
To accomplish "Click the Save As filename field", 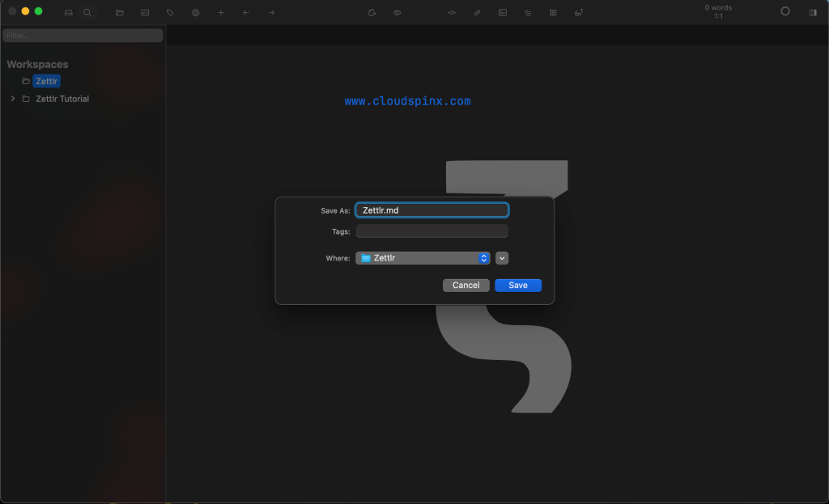I will click(432, 210).
